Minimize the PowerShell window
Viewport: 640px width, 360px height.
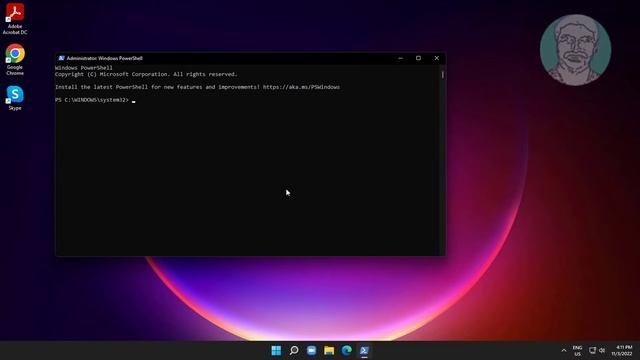400,58
